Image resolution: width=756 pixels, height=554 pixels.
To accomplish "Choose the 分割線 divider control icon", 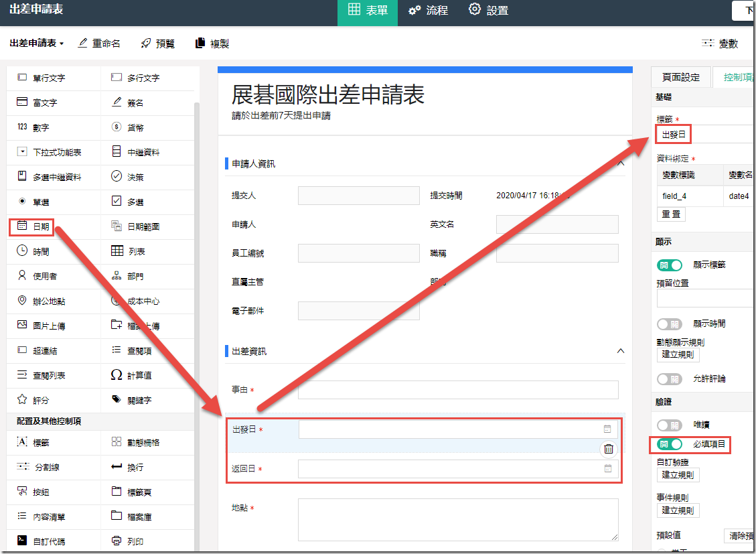I will point(23,466).
